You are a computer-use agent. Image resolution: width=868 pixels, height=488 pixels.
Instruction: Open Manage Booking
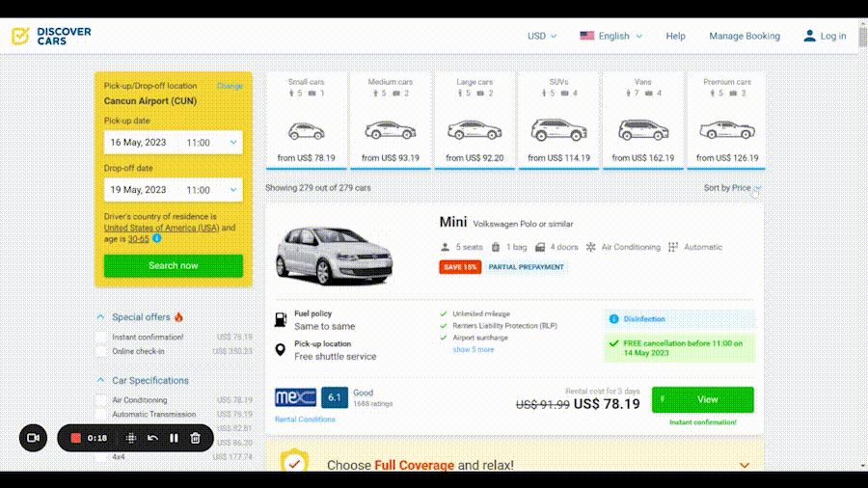tap(745, 36)
